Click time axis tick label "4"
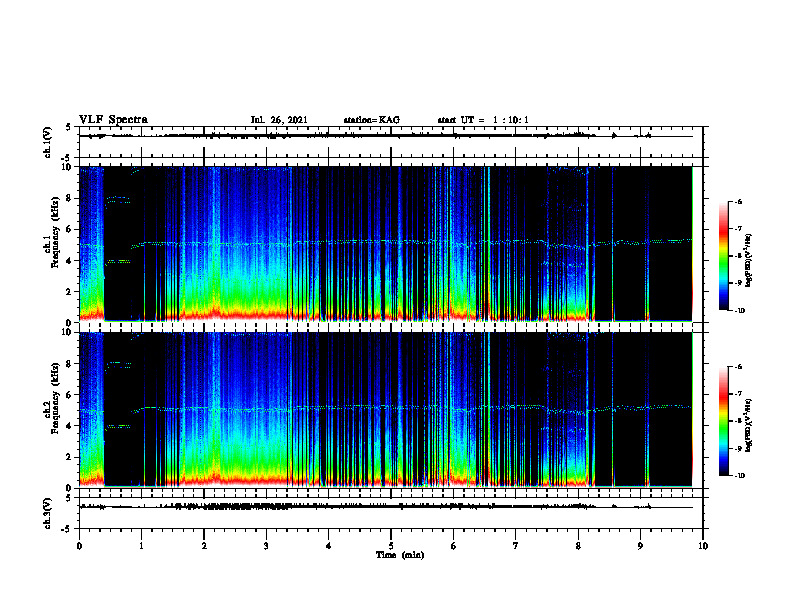This screenshot has width=792, height=612. (x=329, y=546)
